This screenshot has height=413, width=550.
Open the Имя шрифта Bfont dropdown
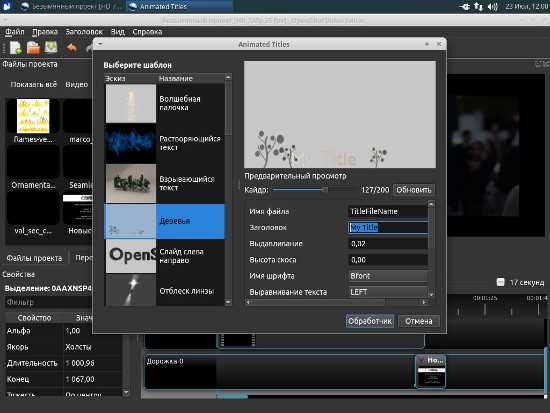[x=388, y=276]
